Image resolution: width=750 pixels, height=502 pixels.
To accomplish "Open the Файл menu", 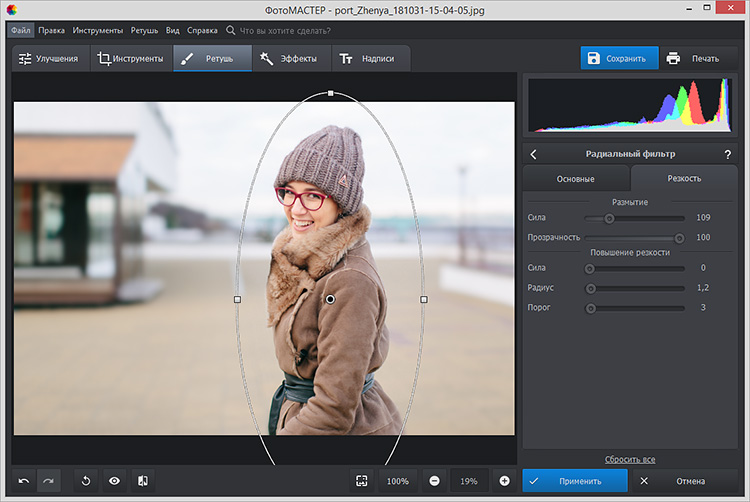I will [x=21, y=31].
